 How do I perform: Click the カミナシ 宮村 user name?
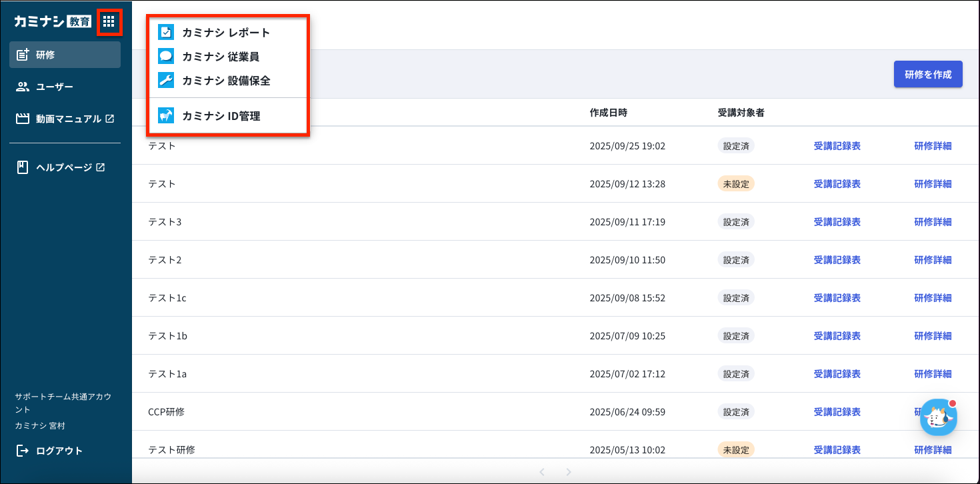[x=40, y=425]
